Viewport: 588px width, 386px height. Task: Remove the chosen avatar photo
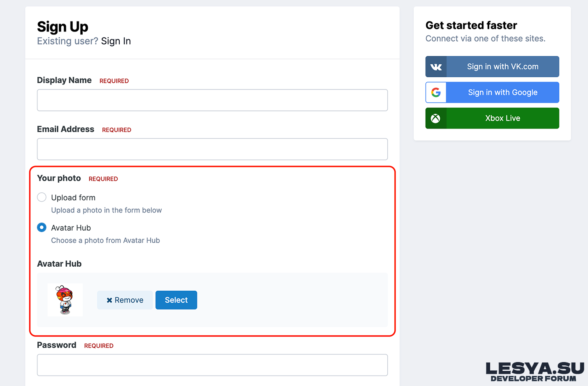tap(125, 300)
